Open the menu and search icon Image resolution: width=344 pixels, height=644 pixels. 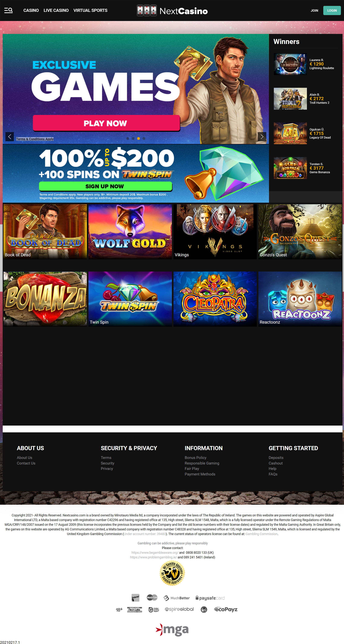[x=8, y=10]
